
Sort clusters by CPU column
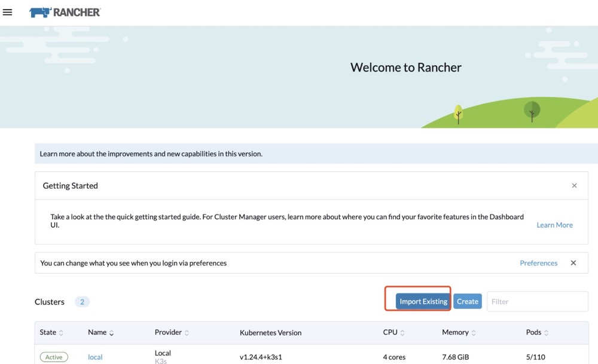tap(393, 332)
